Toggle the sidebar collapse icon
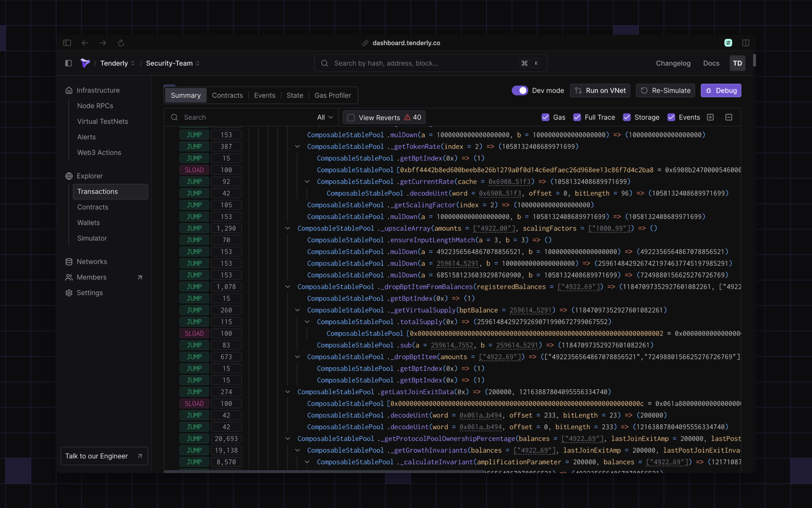Viewport: 812px width, 508px height. [68, 63]
